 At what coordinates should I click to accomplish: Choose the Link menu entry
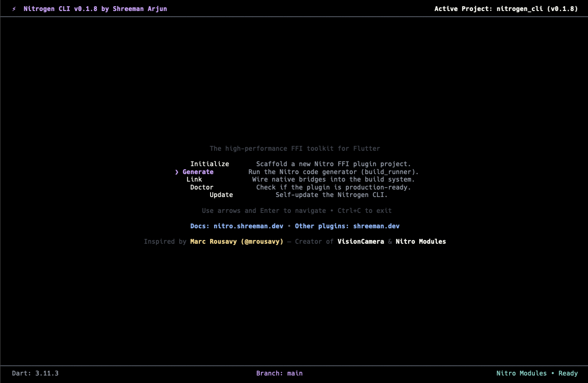coord(194,179)
